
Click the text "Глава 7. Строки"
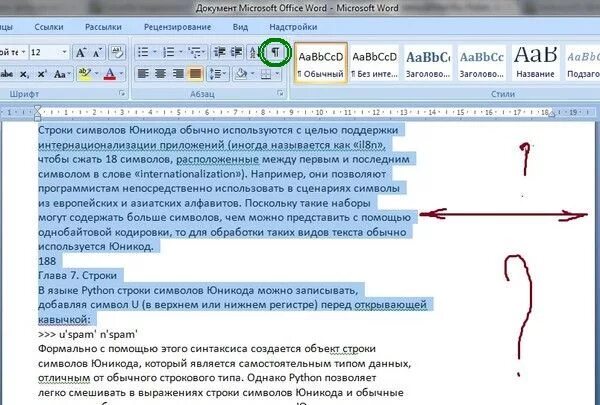[77, 276]
